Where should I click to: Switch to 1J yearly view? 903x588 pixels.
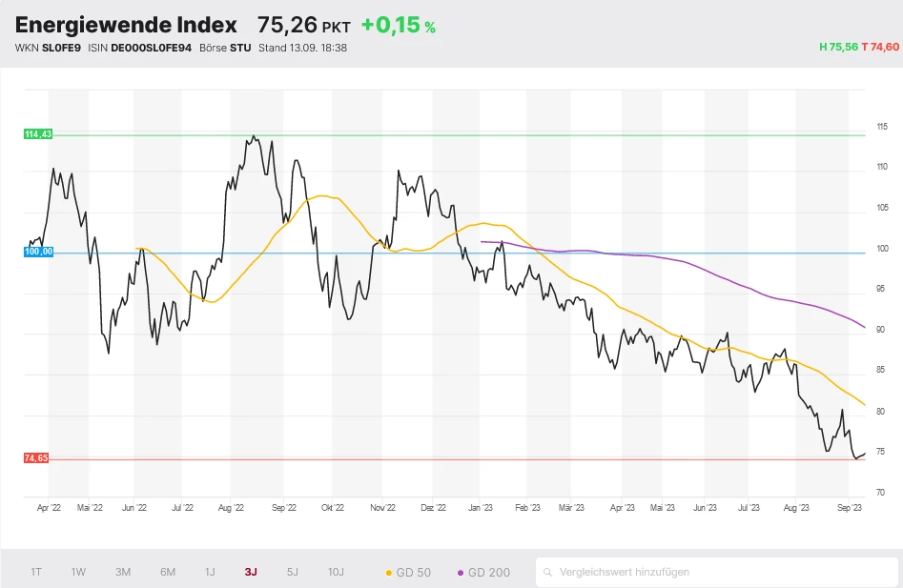(x=210, y=572)
